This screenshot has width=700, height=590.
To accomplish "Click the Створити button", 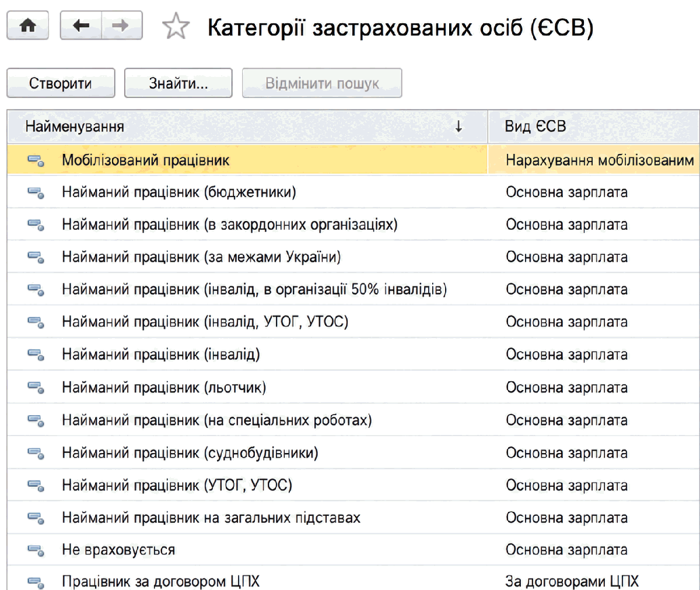I will tap(61, 83).
